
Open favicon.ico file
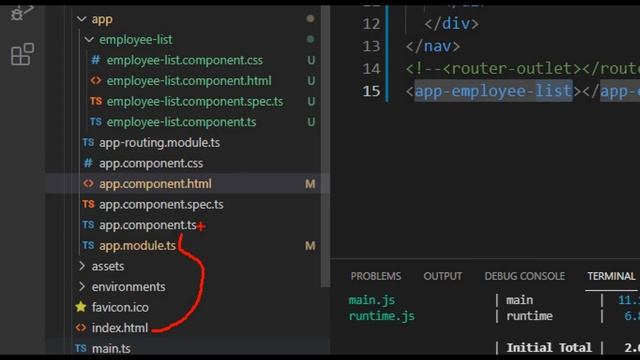click(x=120, y=307)
